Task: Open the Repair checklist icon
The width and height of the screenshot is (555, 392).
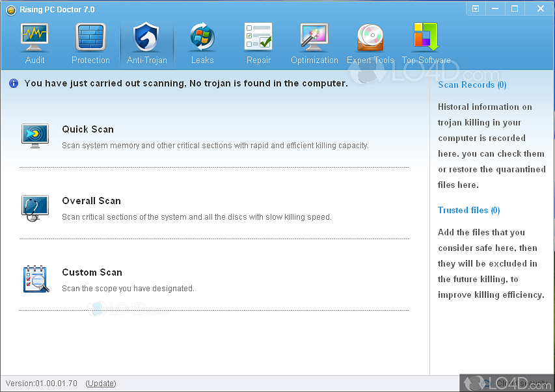Action: click(258, 36)
